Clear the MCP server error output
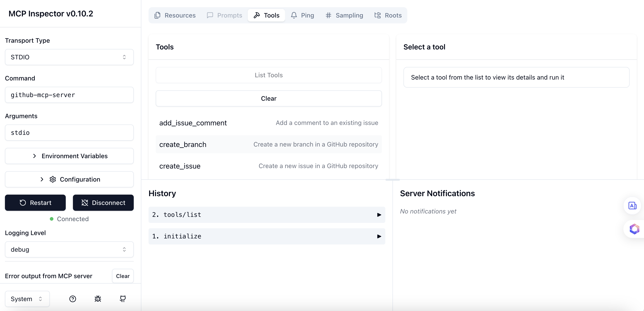 (123, 276)
